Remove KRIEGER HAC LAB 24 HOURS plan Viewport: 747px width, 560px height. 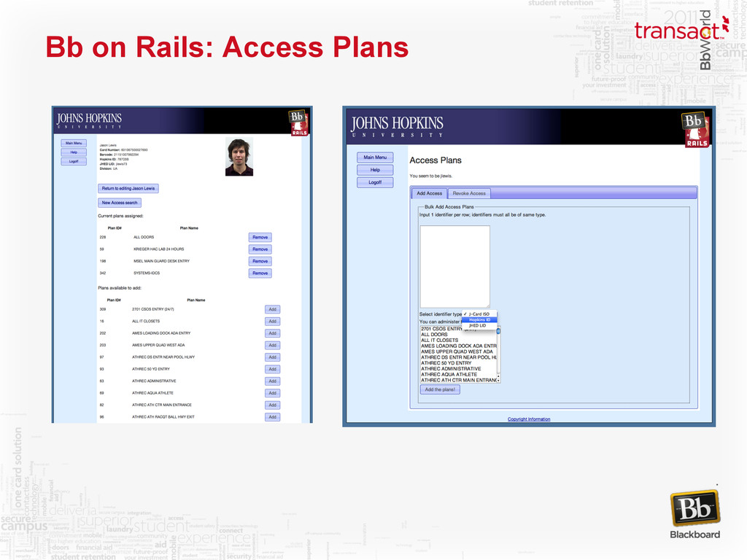(260, 249)
